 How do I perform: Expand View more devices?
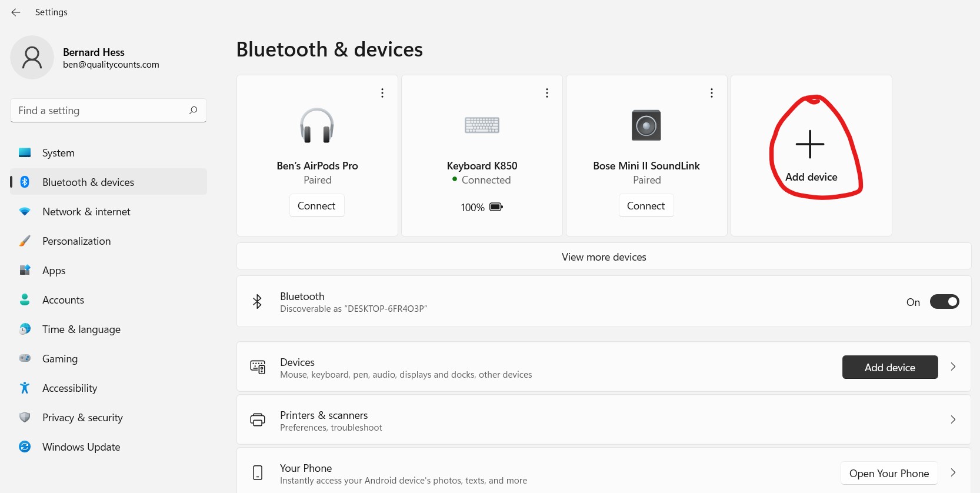coord(604,257)
